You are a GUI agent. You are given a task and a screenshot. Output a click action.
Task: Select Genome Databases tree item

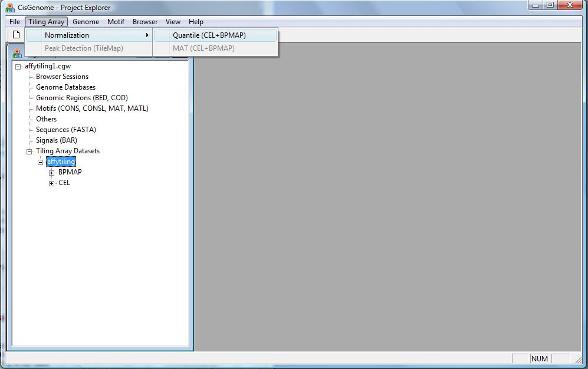pos(66,87)
